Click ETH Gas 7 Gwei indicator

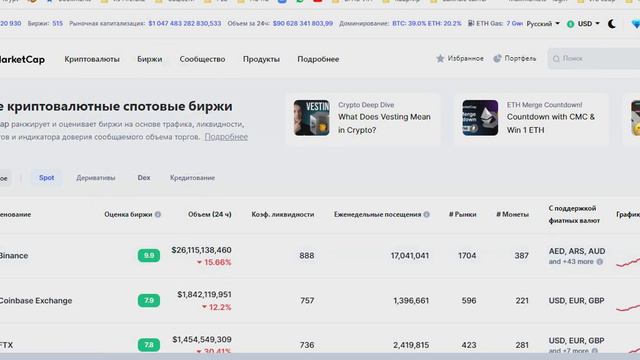click(495, 24)
